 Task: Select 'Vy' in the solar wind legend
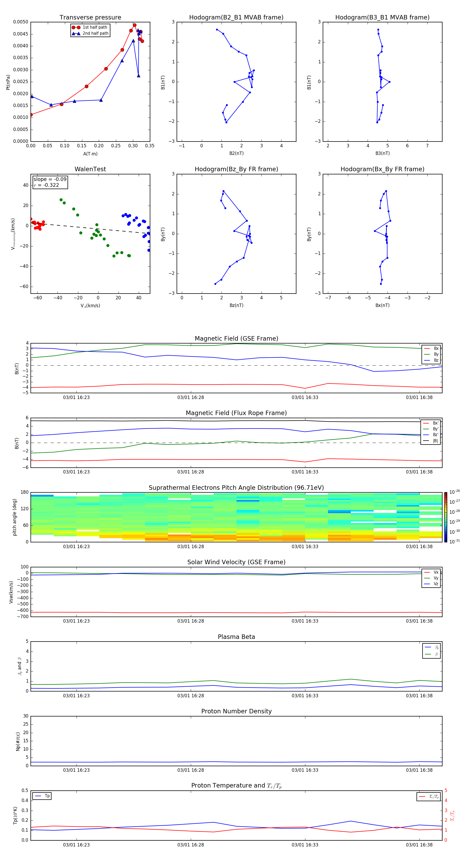point(431,578)
